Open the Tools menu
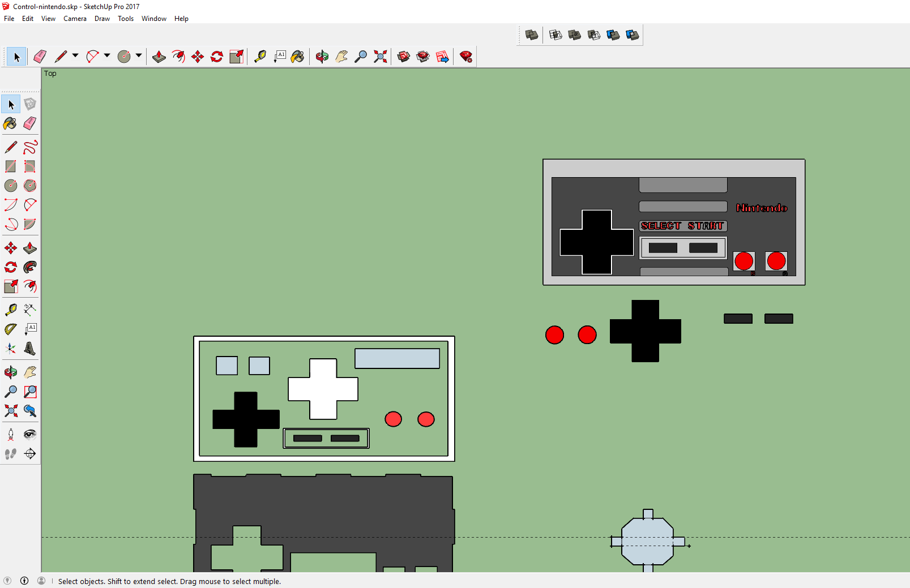This screenshot has height=588, width=910. pyautogui.click(x=126, y=19)
